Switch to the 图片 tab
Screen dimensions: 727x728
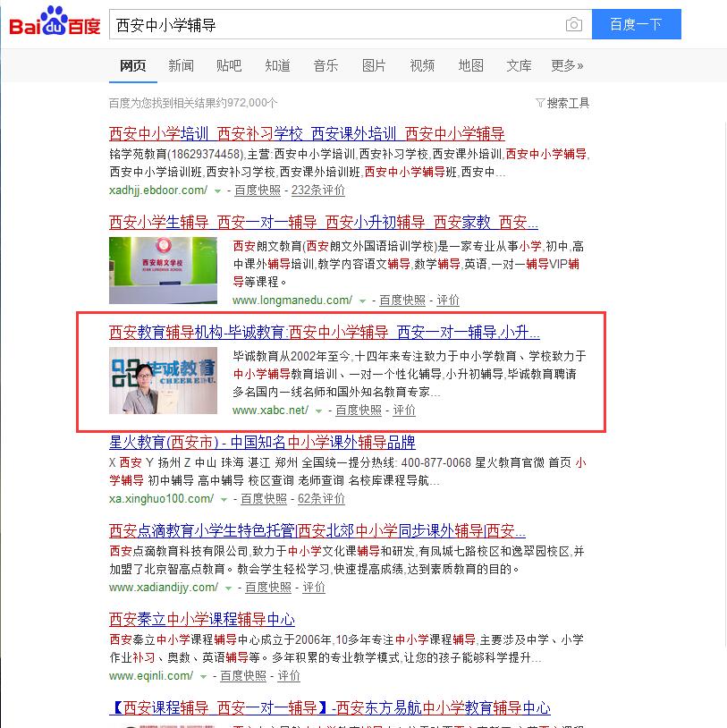point(374,65)
